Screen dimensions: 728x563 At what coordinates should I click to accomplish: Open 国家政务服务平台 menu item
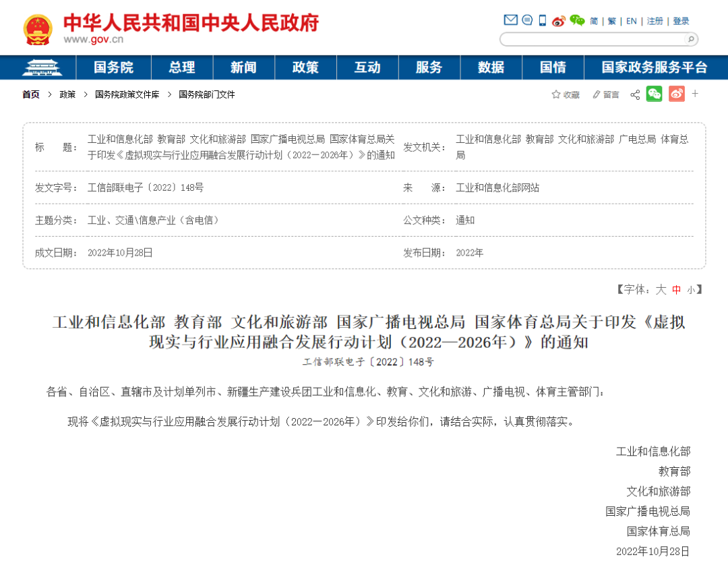(x=654, y=68)
